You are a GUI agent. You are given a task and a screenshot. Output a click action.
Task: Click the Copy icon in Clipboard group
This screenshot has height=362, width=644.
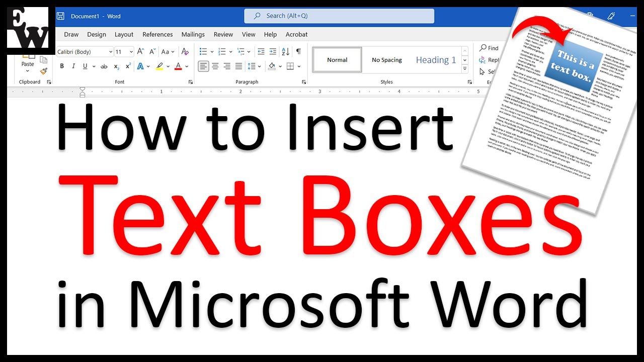coord(43,60)
